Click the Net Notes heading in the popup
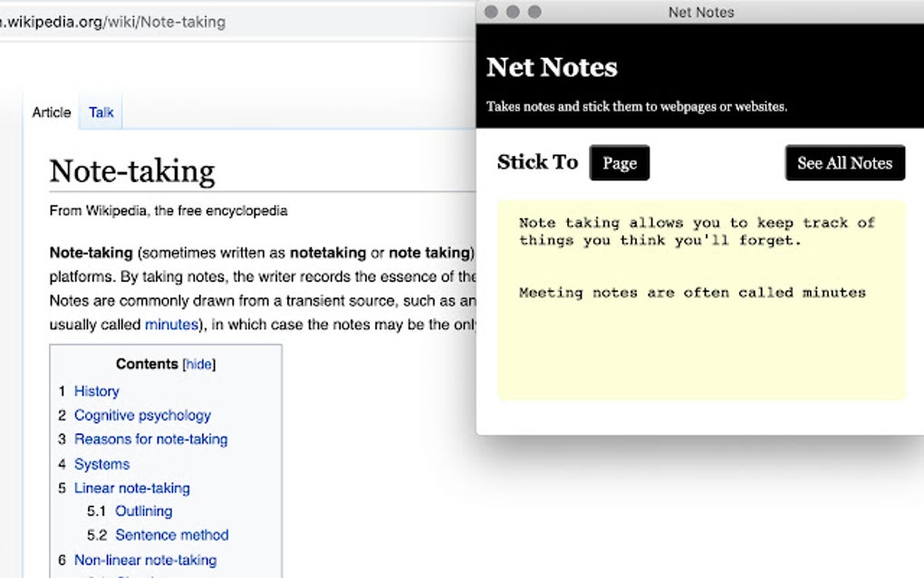Viewport: 924px width, 578px height. [552, 67]
